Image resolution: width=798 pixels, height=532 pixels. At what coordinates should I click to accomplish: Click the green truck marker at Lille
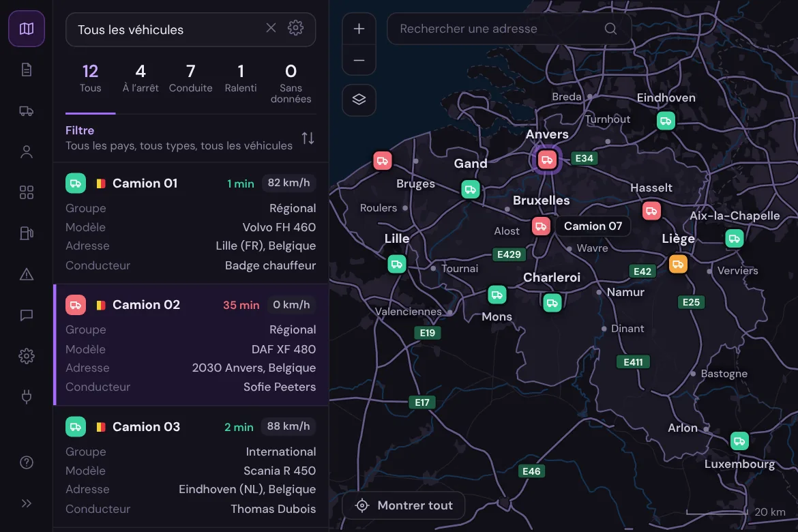[x=397, y=264]
